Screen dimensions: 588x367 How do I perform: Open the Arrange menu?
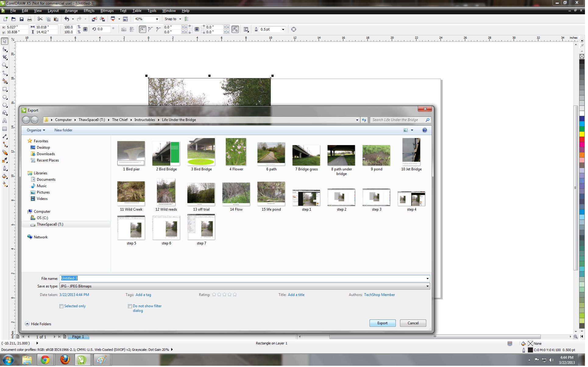pyautogui.click(x=72, y=11)
